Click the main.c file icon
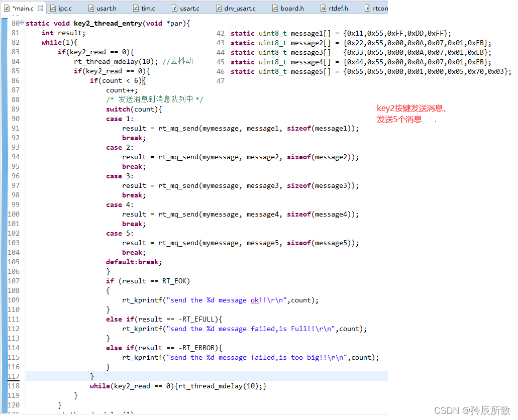 [7, 8]
